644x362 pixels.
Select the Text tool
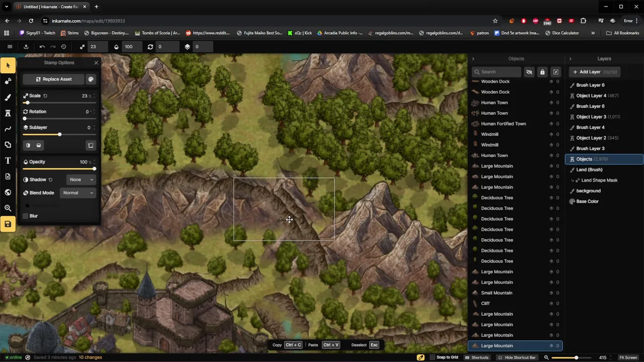[x=8, y=160]
